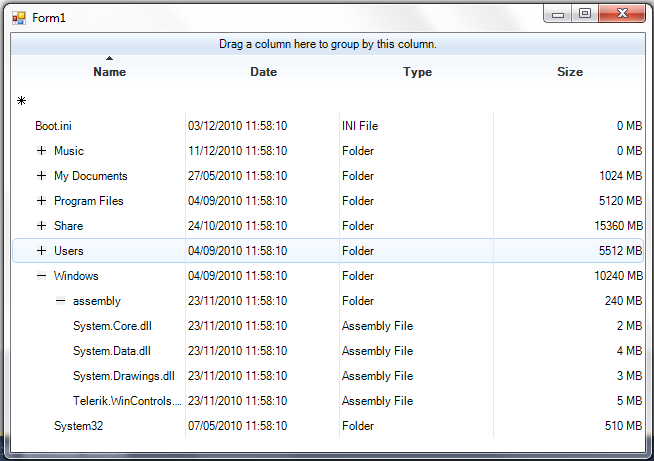Click the Type column header
The width and height of the screenshot is (654, 461).
pos(417,72)
